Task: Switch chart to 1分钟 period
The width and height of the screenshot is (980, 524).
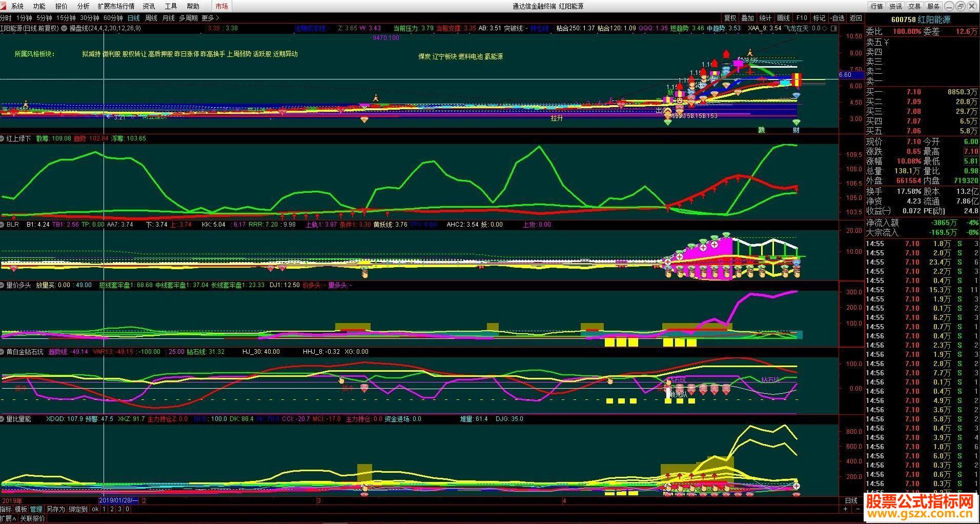Action: click(24, 18)
